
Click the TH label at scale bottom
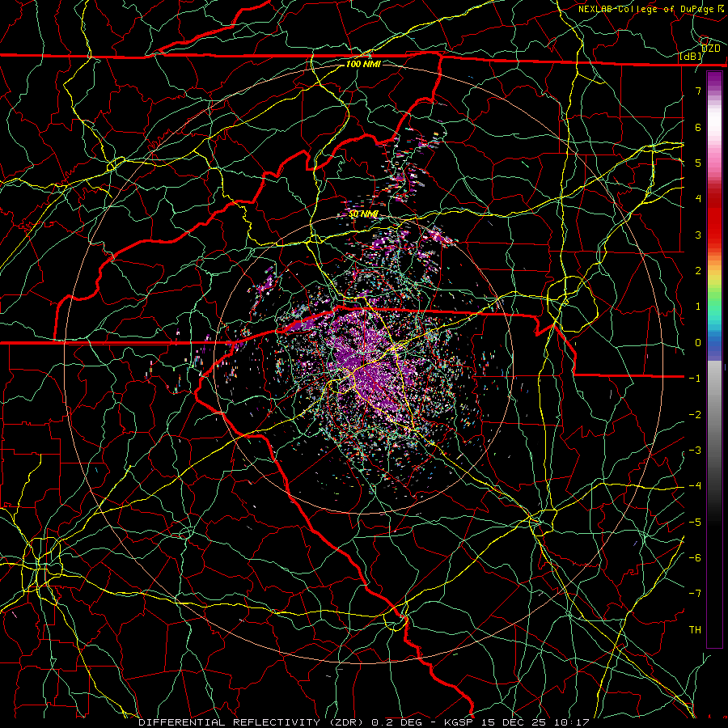click(x=695, y=630)
